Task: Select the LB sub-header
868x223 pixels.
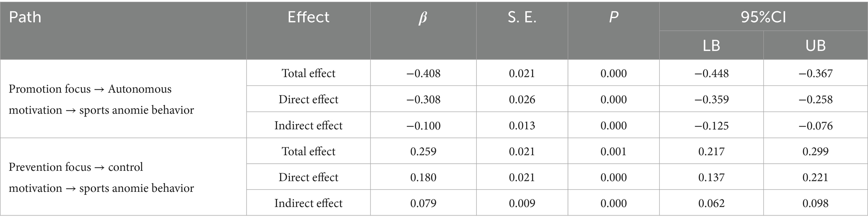Action: (711, 45)
